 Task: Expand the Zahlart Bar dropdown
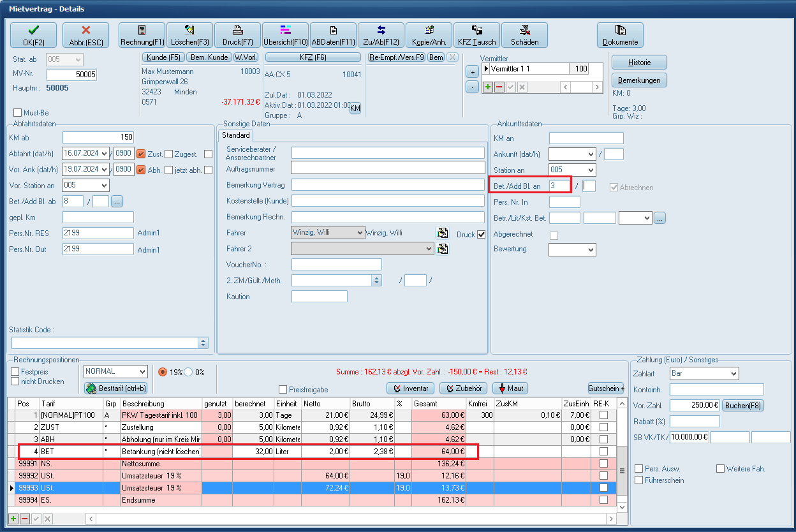coord(733,373)
